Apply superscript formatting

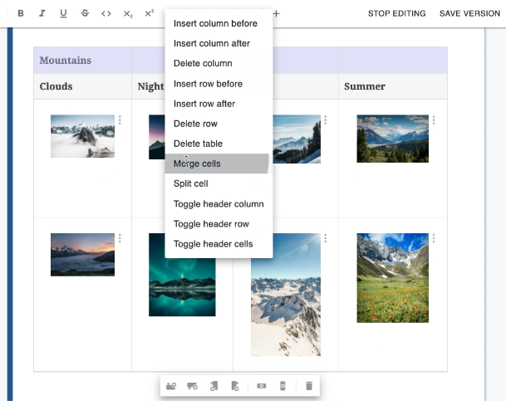(x=149, y=13)
